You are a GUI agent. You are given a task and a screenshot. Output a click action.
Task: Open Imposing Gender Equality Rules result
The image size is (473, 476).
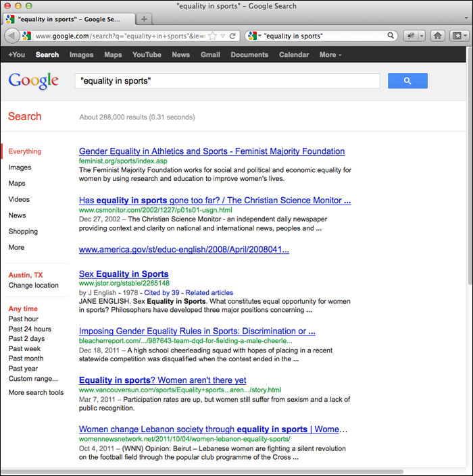coord(197,331)
